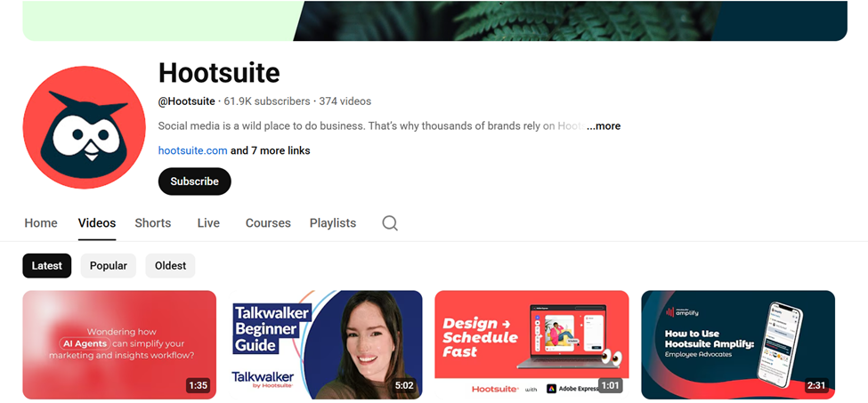Click the Hootsuite owl channel avatar
The height and width of the screenshot is (403, 868).
click(x=85, y=127)
